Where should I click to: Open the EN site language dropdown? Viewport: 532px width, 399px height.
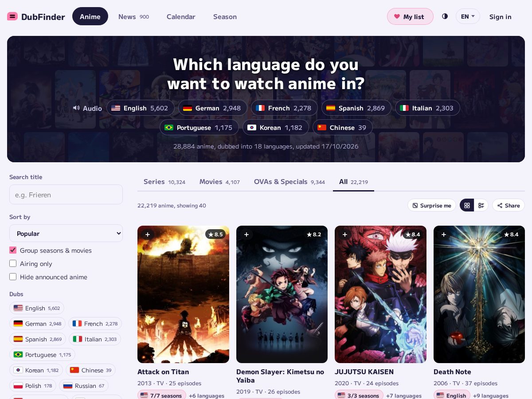click(x=468, y=16)
